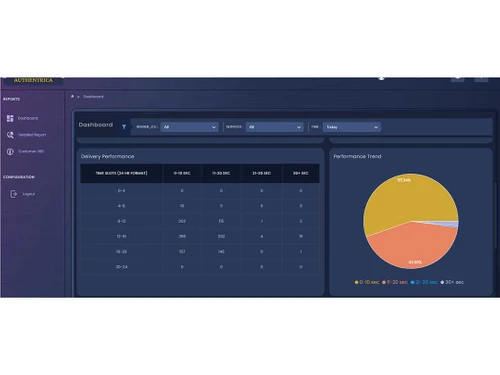The width and height of the screenshot is (500, 375).
Task: Click the 0-10 SEC column header
Action: tap(182, 173)
